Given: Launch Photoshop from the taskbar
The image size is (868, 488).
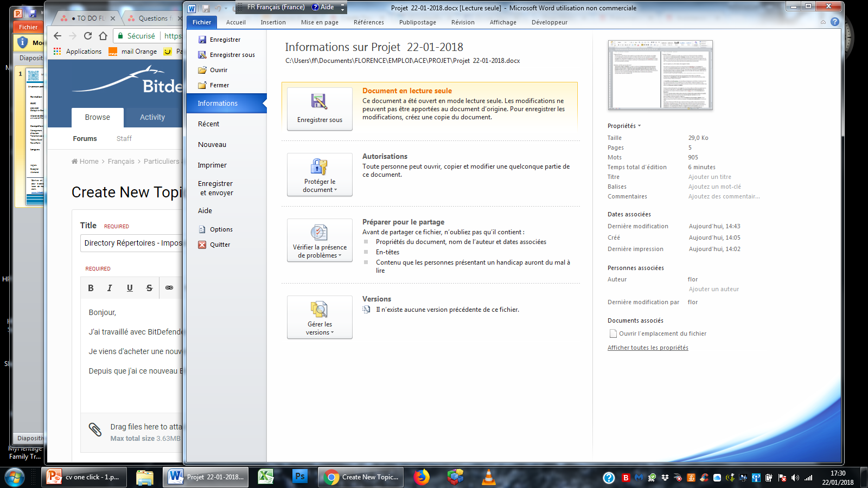Looking at the screenshot, I should (x=299, y=477).
